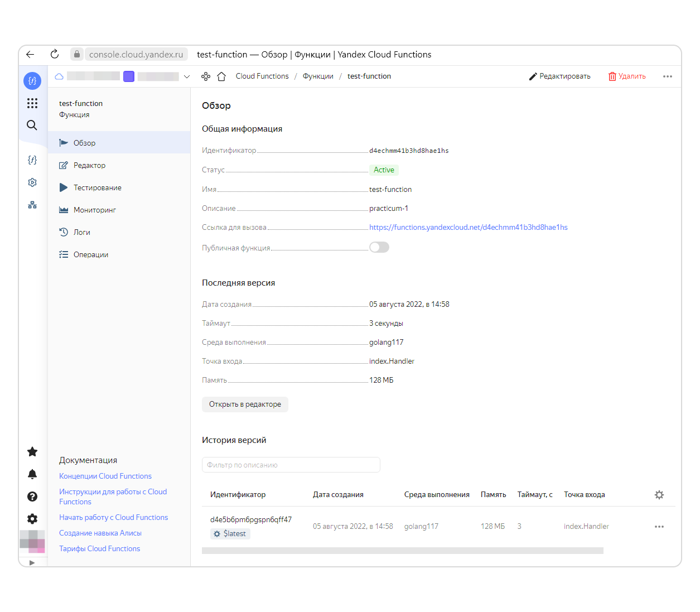Open Создание навыка Алисы link
700x612 pixels.
coord(100,533)
